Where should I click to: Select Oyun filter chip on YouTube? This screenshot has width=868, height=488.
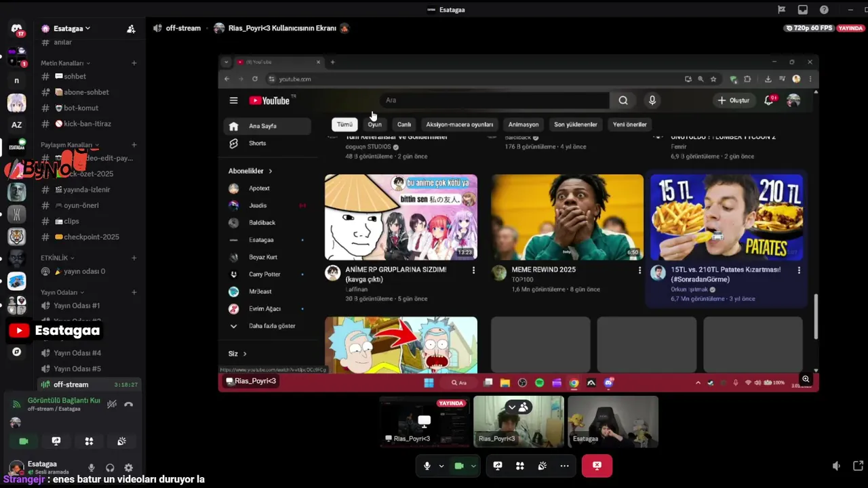coord(375,125)
